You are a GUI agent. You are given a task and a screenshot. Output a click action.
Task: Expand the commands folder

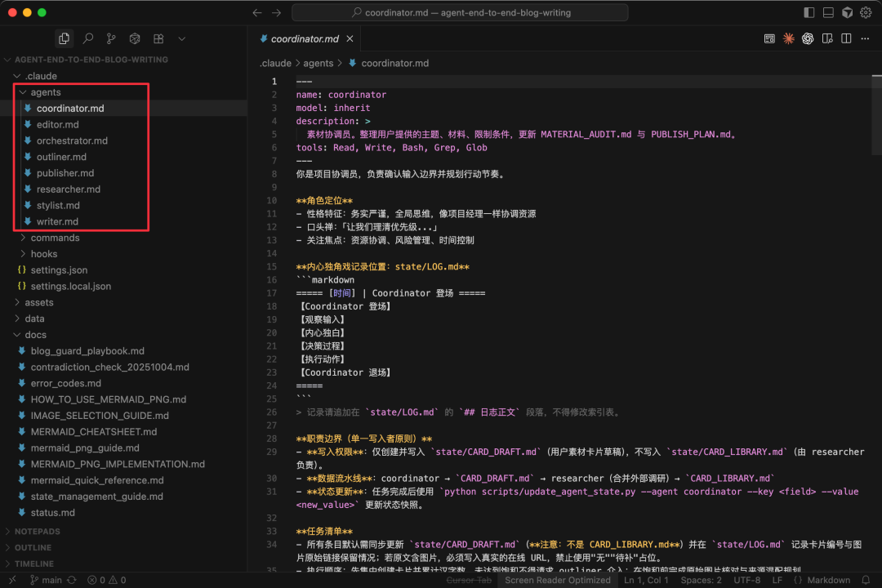pos(124,238)
